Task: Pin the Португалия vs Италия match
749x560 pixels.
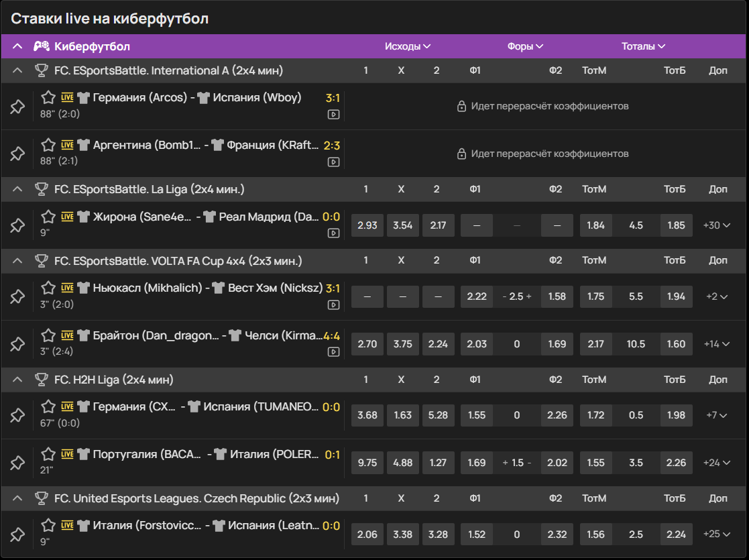Action: click(x=17, y=463)
